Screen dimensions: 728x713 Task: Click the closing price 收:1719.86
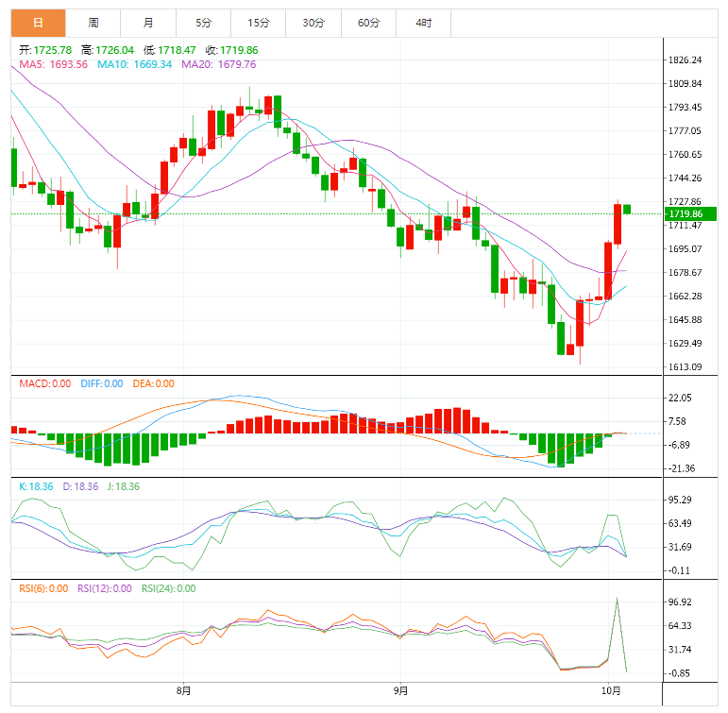(x=232, y=50)
